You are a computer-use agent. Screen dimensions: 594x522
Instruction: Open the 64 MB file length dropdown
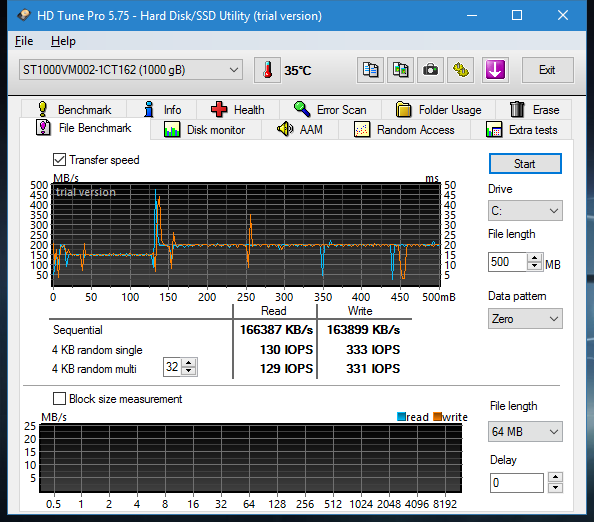pos(525,431)
